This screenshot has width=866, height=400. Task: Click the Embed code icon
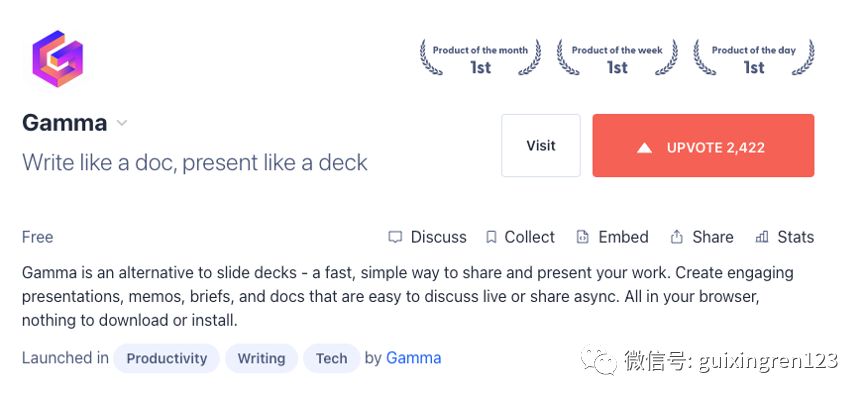(x=583, y=237)
